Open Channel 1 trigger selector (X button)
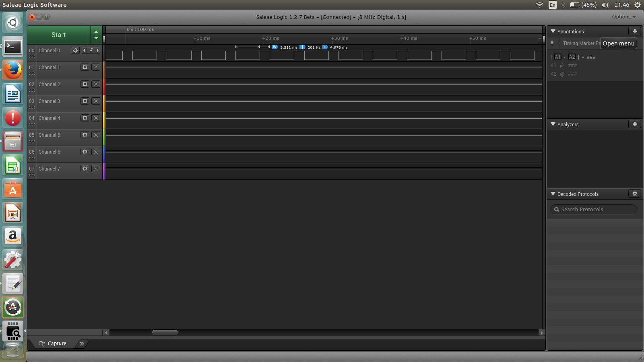 coord(96,67)
